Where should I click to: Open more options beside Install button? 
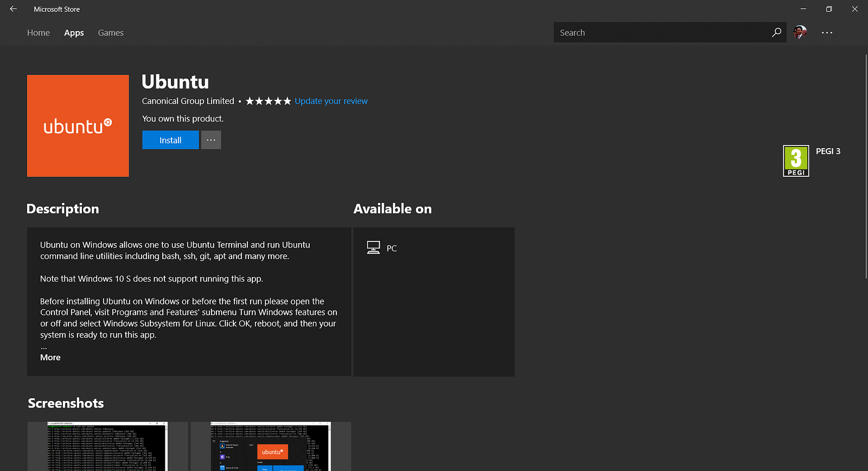coord(211,140)
